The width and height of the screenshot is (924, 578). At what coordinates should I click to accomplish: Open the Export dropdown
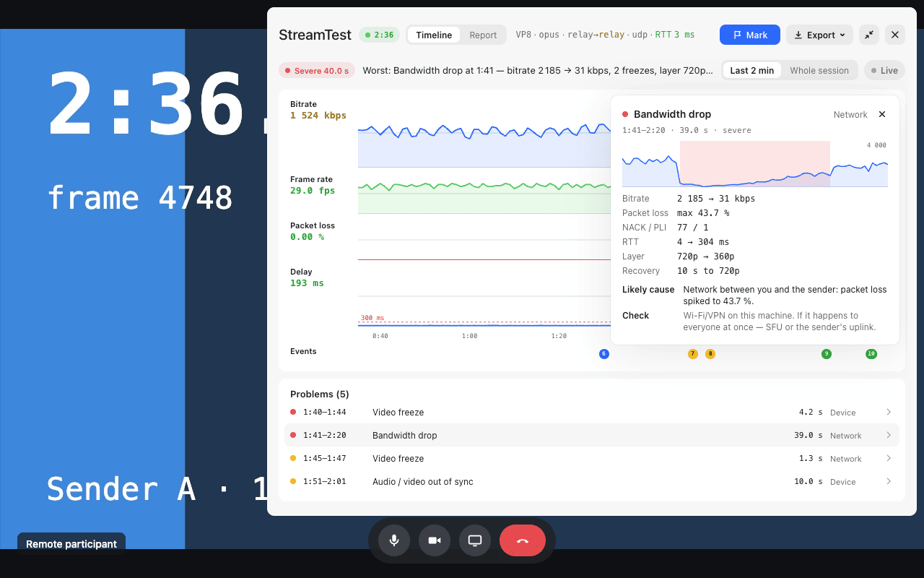pos(819,35)
